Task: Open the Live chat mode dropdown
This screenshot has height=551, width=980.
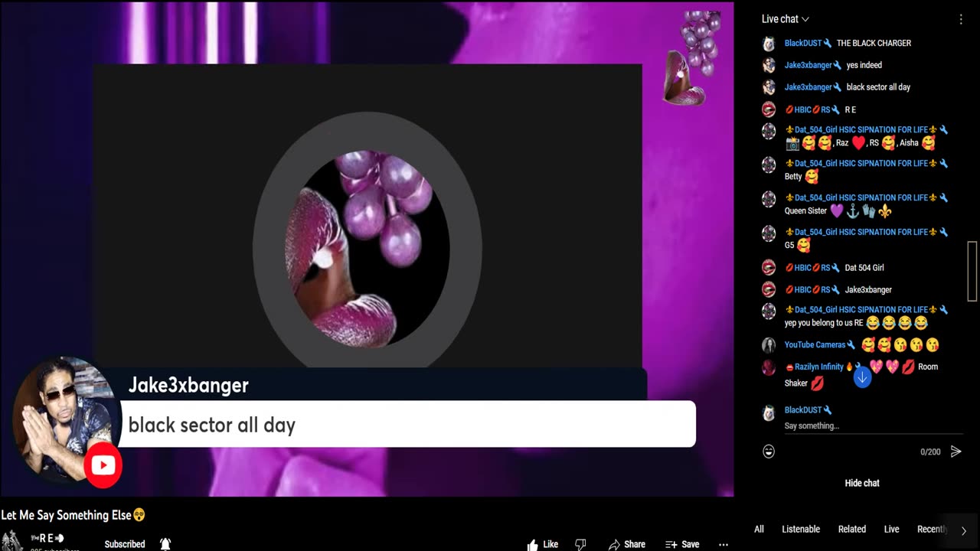Action: [x=786, y=19]
